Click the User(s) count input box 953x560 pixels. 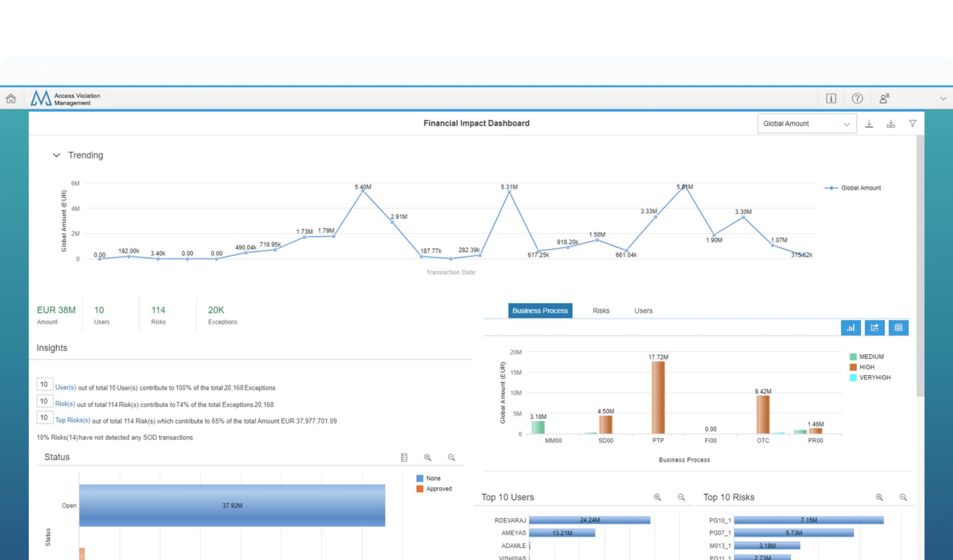tap(44, 385)
